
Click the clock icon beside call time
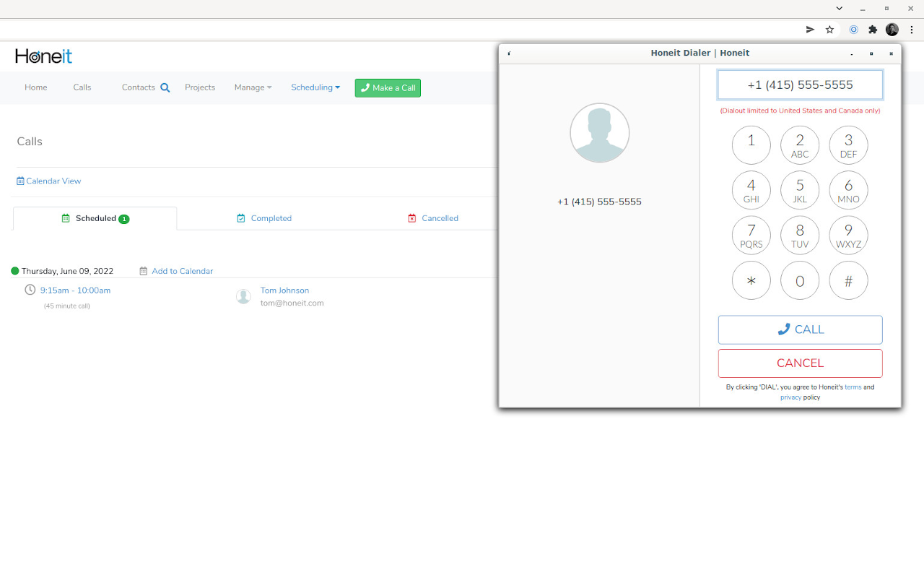coord(30,290)
